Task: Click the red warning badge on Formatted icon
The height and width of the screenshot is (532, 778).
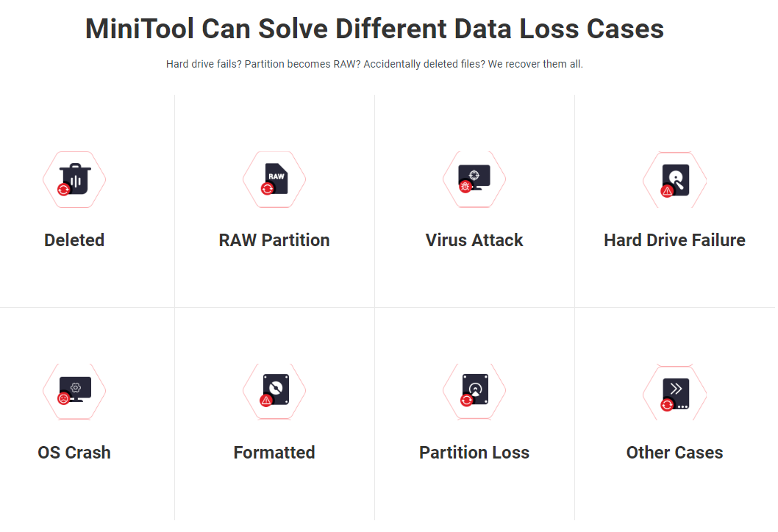Action: pos(266,400)
